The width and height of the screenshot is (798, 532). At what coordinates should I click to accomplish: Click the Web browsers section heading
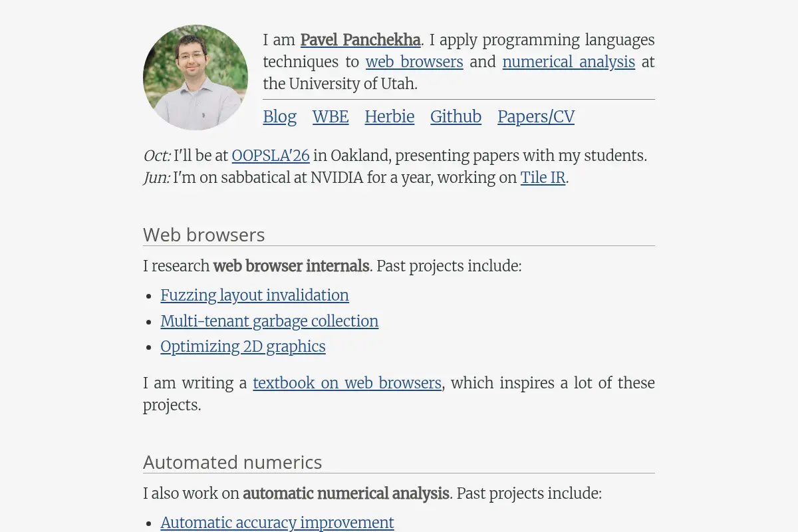tap(204, 235)
